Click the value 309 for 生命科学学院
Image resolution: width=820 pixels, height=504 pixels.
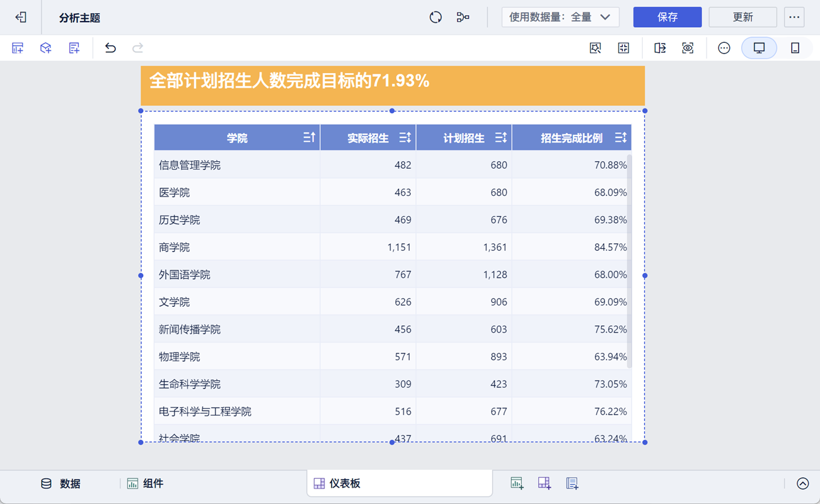[403, 384]
